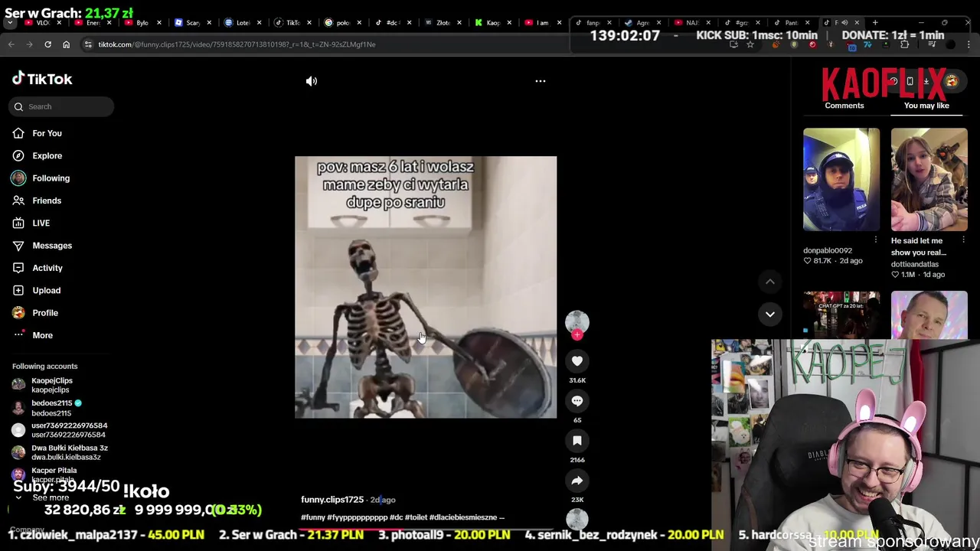Expand the More menu in sidebar
This screenshot has width=980, height=551.
coord(42,335)
